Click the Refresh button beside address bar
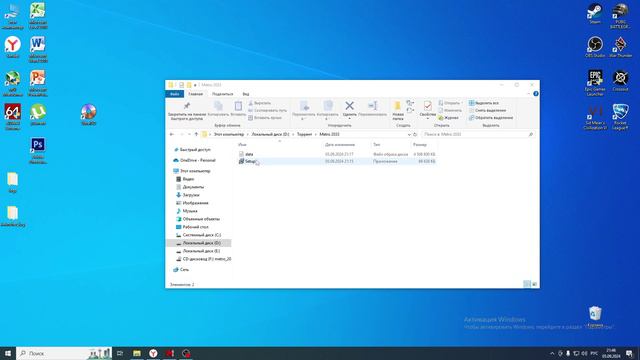The width and height of the screenshot is (640, 360). [415, 134]
